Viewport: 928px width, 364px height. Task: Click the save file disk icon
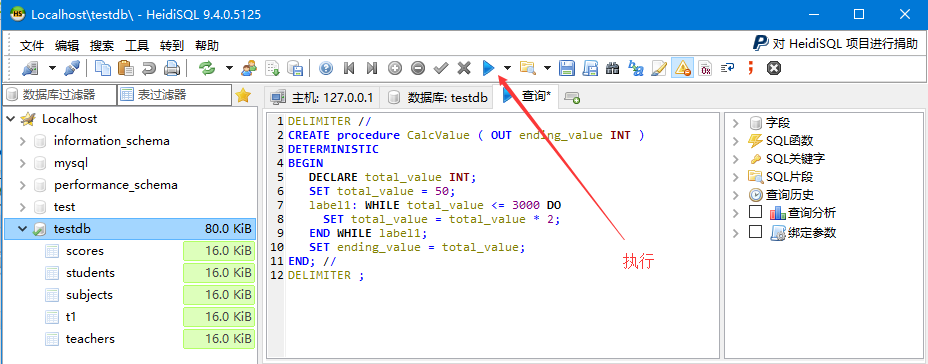(567, 68)
